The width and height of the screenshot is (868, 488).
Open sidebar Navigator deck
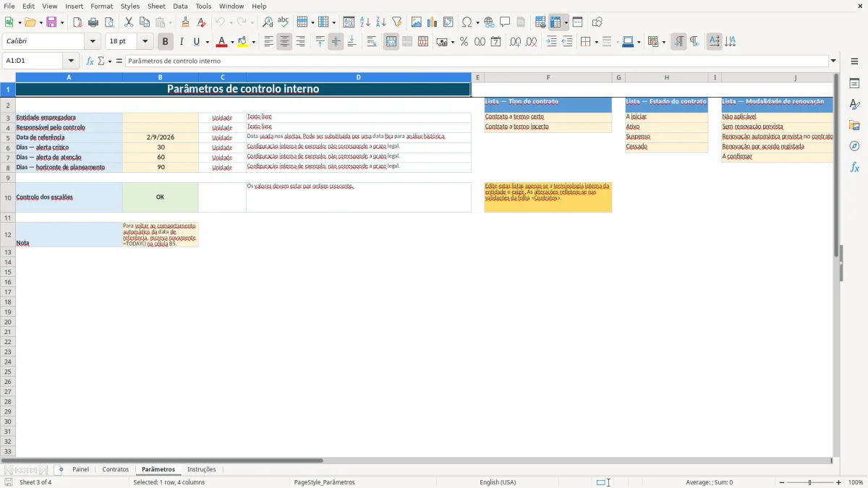(854, 146)
